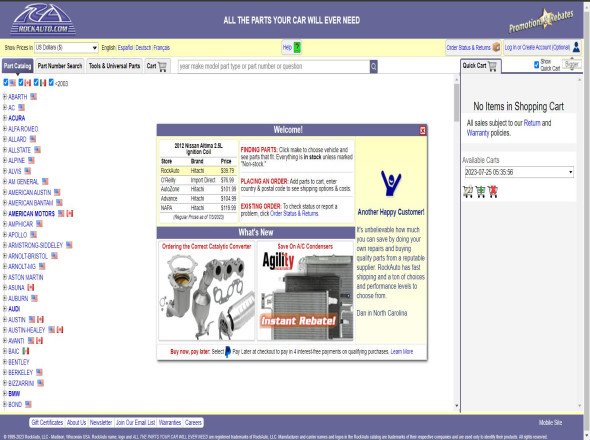The height and width of the screenshot is (440, 590).
Task: Click the red delete cart icon
Action: pos(493,192)
